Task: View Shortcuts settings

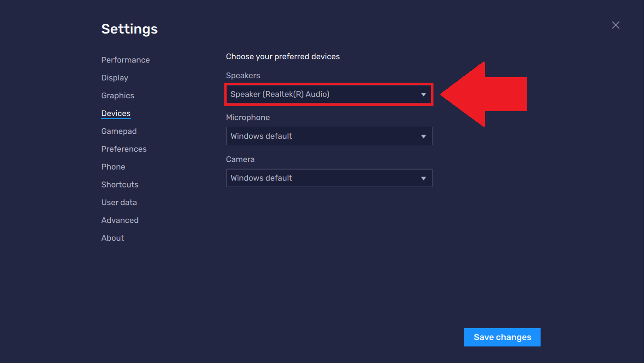Action: point(120,185)
